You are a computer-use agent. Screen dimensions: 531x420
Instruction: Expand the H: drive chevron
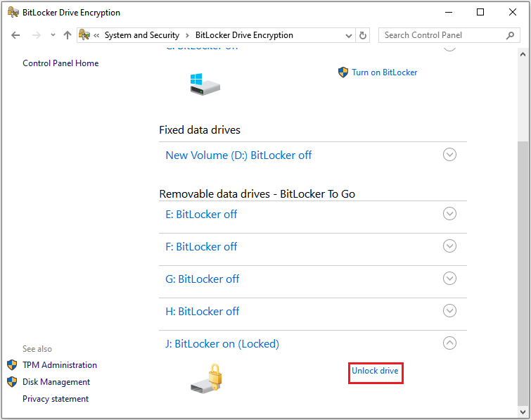click(449, 310)
